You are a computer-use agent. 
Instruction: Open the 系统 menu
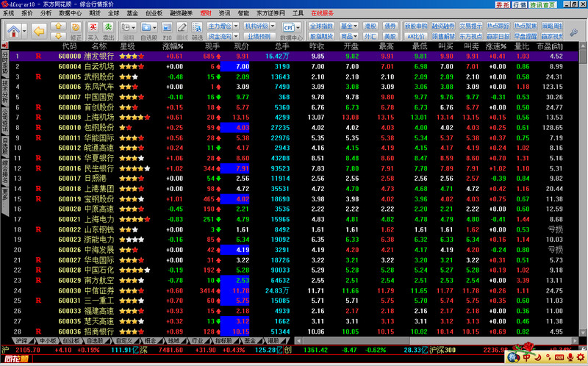8,13
